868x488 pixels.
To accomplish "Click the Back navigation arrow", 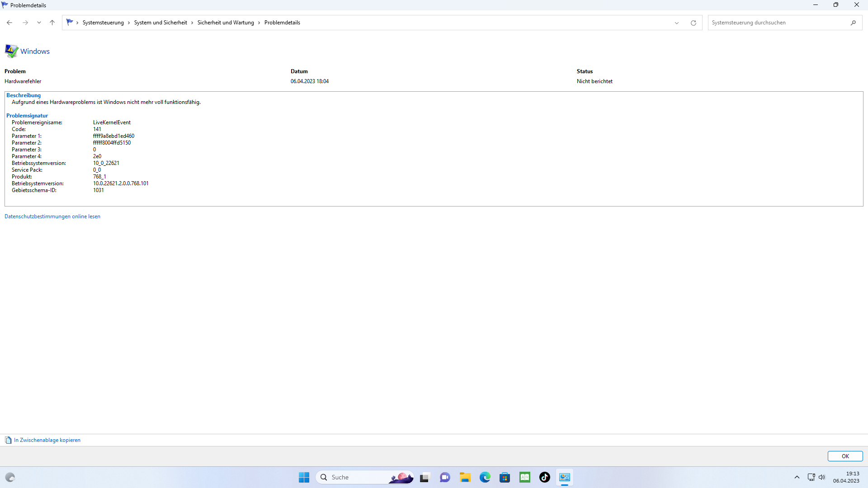I will click(x=9, y=23).
